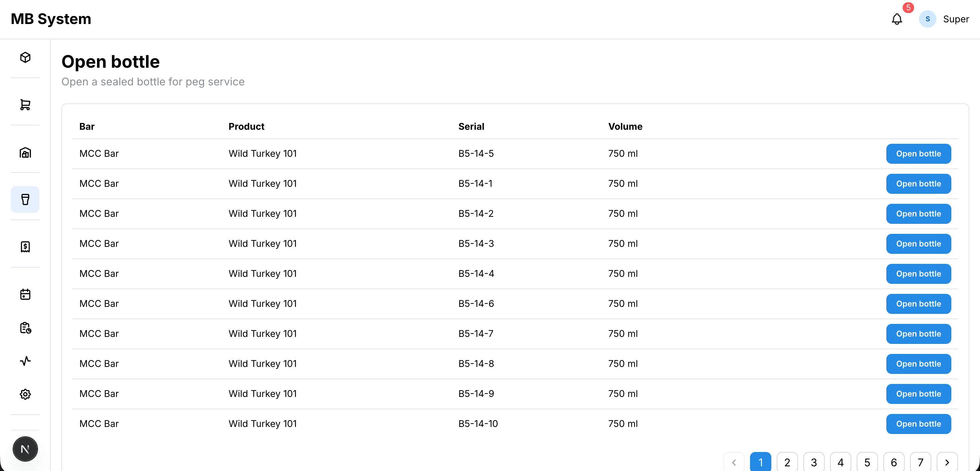This screenshot has width=980, height=471.
Task: Open the shopping cart sidebar icon
Action: click(x=25, y=105)
